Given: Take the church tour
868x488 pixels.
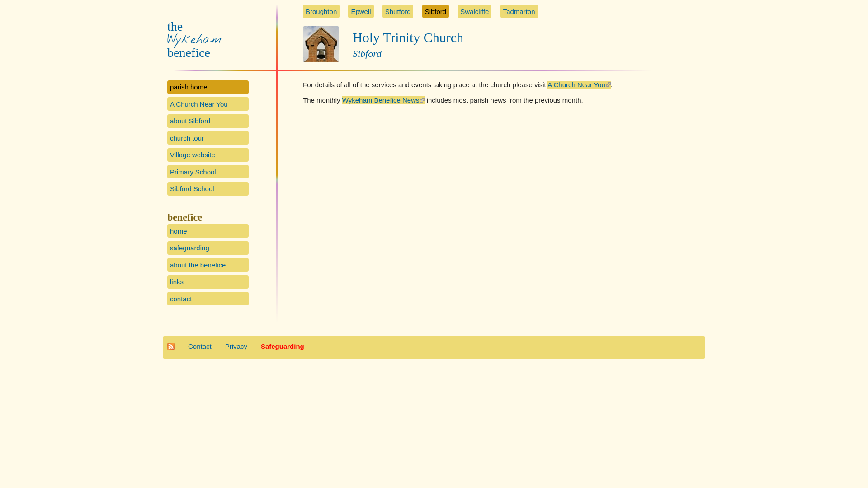Looking at the screenshot, I should [208, 138].
